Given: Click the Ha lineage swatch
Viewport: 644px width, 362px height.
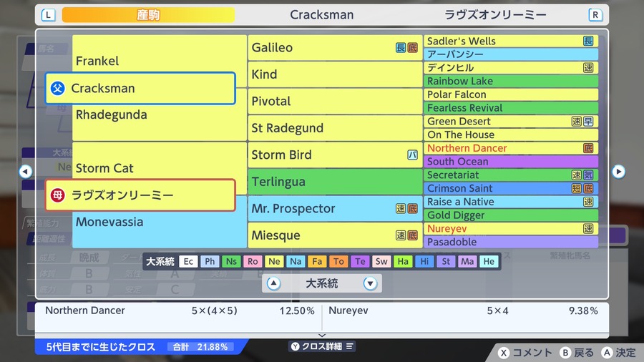Looking at the screenshot, I should (403, 261).
